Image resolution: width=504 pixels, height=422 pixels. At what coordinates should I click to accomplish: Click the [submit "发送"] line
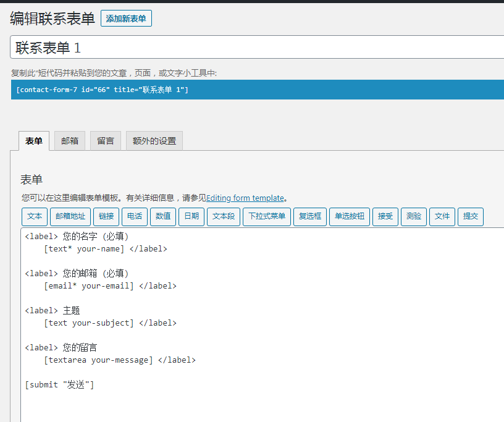pyautogui.click(x=59, y=385)
